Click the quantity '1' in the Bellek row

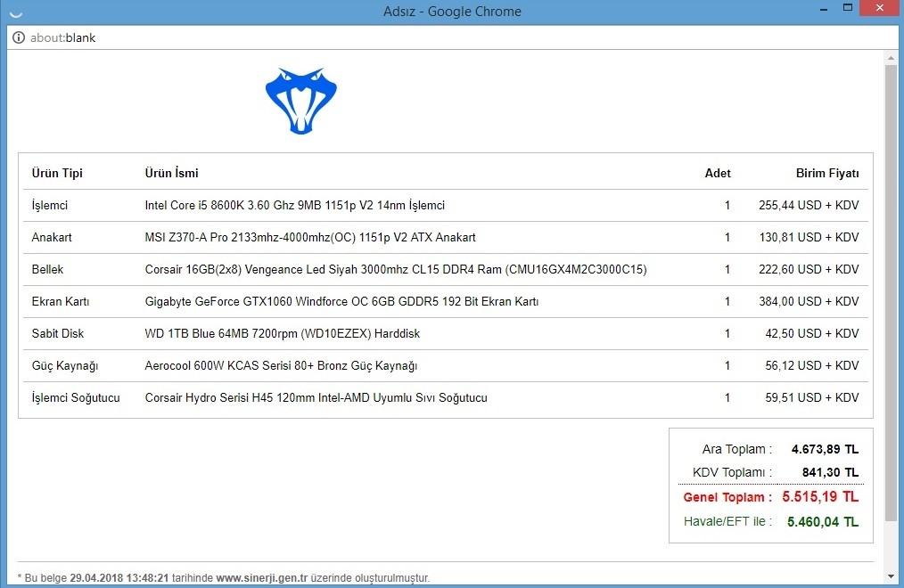727,270
